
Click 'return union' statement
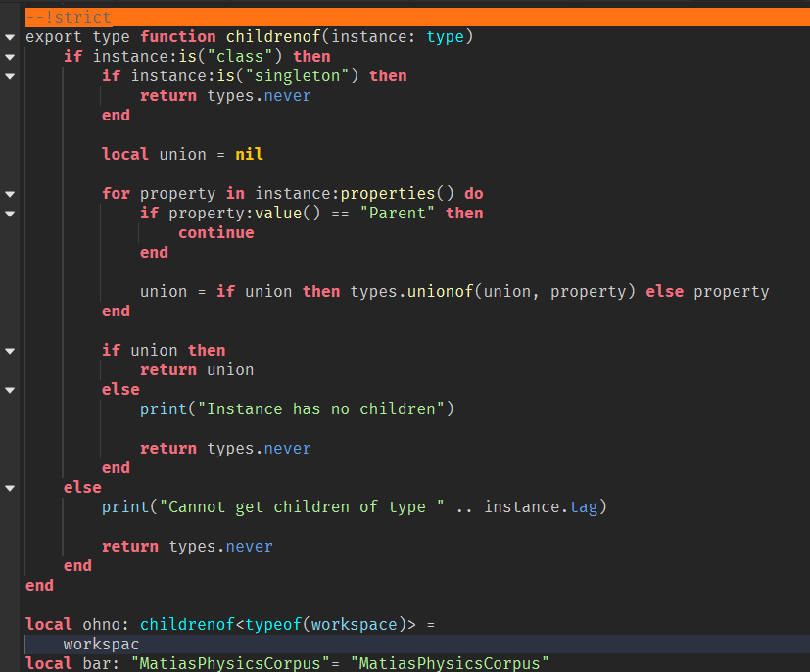pos(197,370)
